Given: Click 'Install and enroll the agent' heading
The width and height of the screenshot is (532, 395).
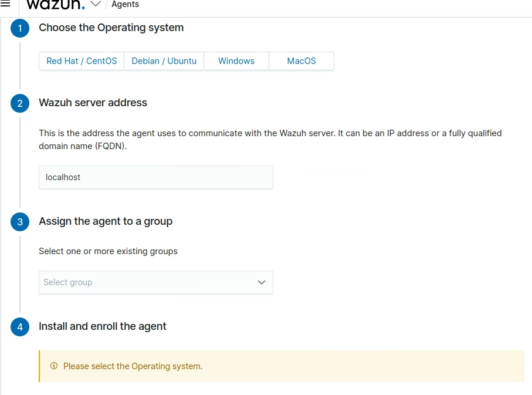Looking at the screenshot, I should point(103,326).
